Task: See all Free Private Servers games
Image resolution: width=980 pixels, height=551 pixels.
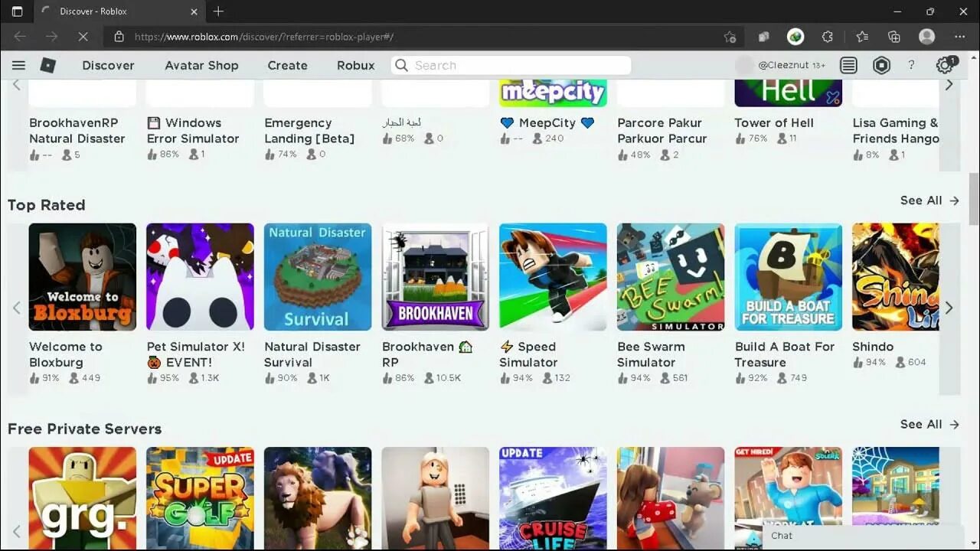Action: pos(929,424)
